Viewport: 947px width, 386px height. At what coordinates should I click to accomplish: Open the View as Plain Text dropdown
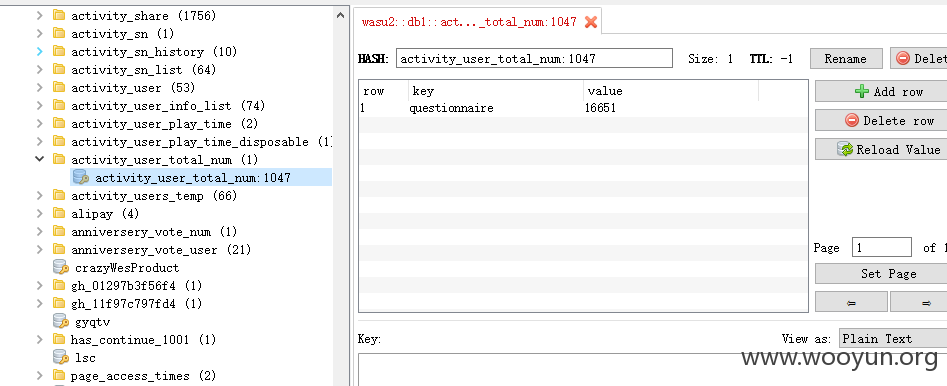coord(893,339)
